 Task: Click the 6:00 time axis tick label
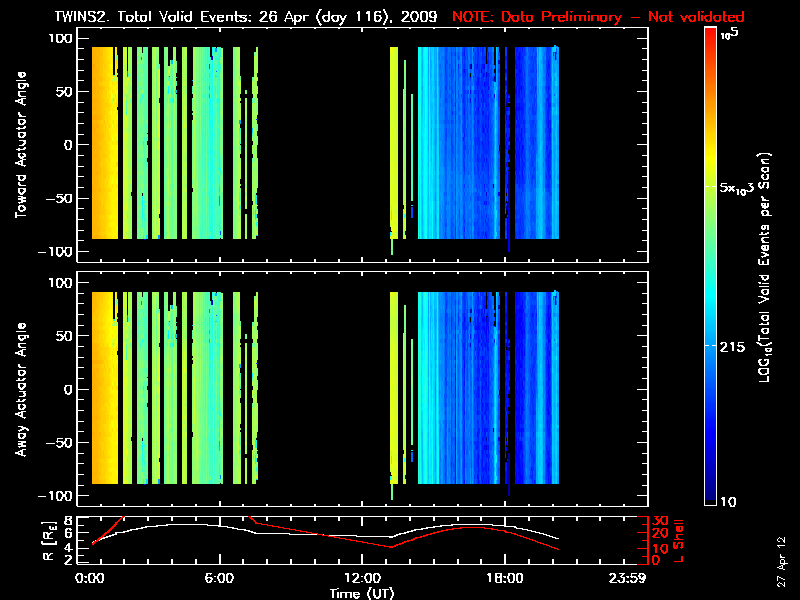[219, 578]
